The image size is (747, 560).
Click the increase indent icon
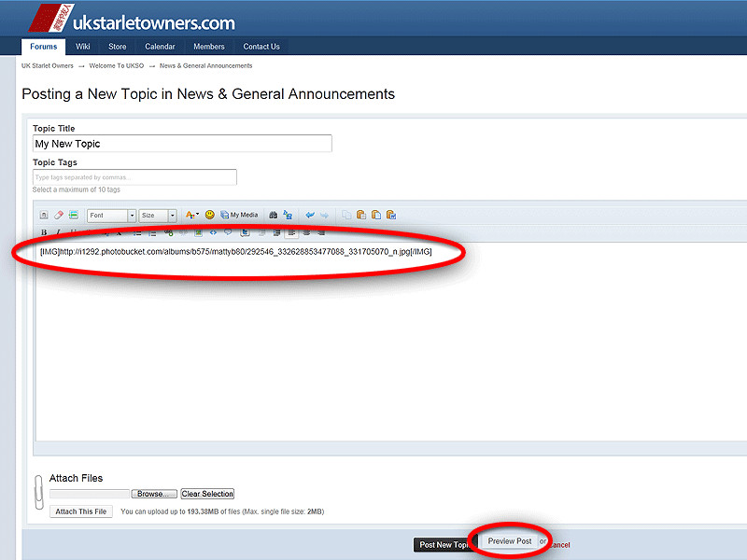[276, 232]
